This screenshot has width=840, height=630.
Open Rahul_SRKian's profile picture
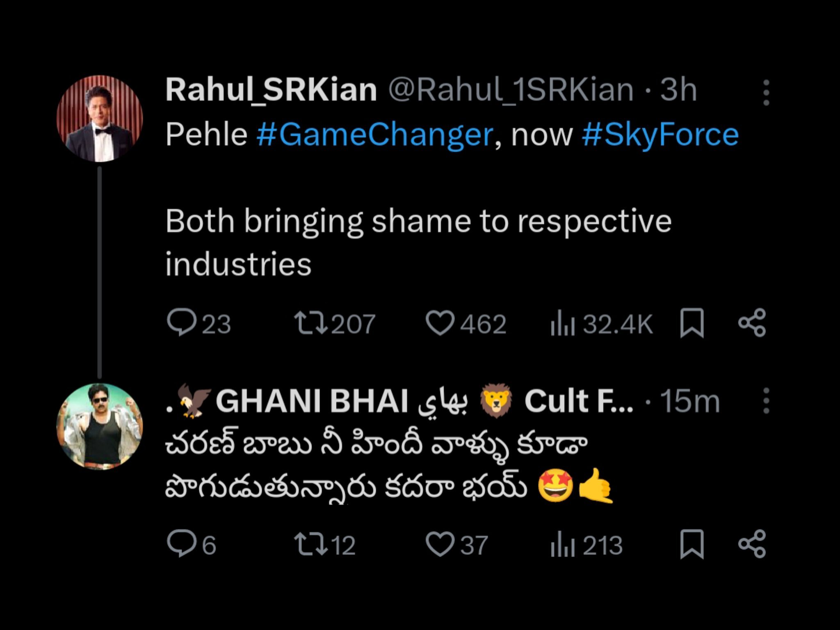(x=100, y=119)
